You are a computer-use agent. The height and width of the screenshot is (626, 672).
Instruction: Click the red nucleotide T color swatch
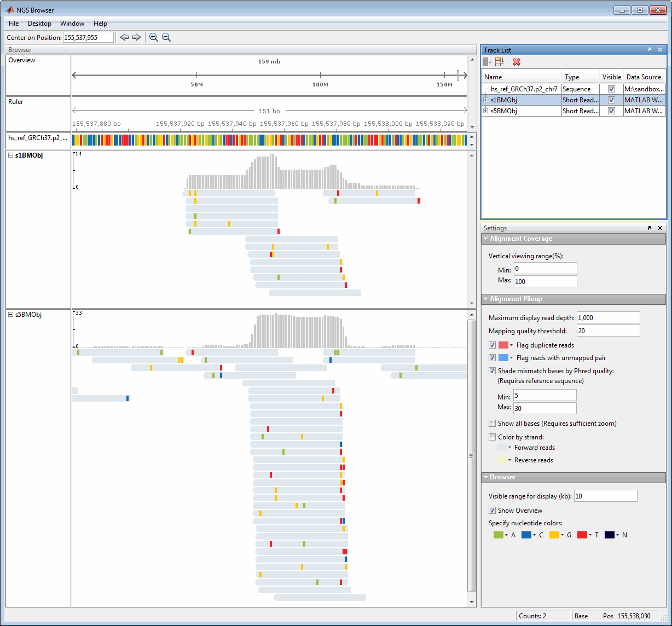point(582,535)
